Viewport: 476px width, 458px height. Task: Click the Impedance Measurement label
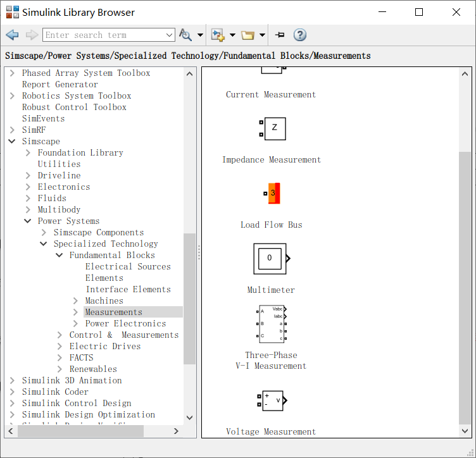[272, 160]
